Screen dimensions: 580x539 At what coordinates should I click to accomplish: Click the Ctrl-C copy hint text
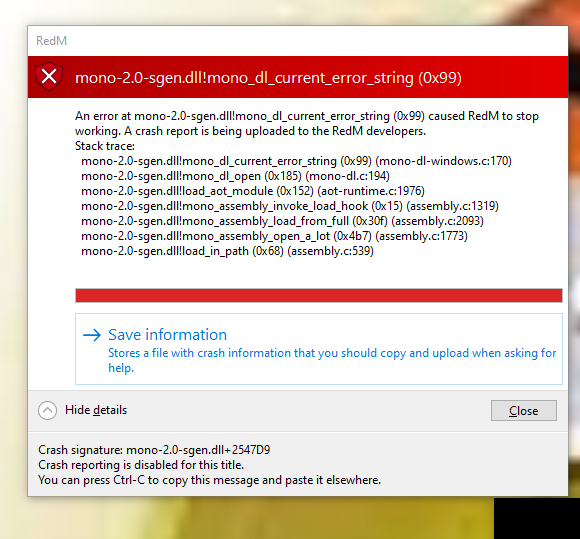(209, 480)
